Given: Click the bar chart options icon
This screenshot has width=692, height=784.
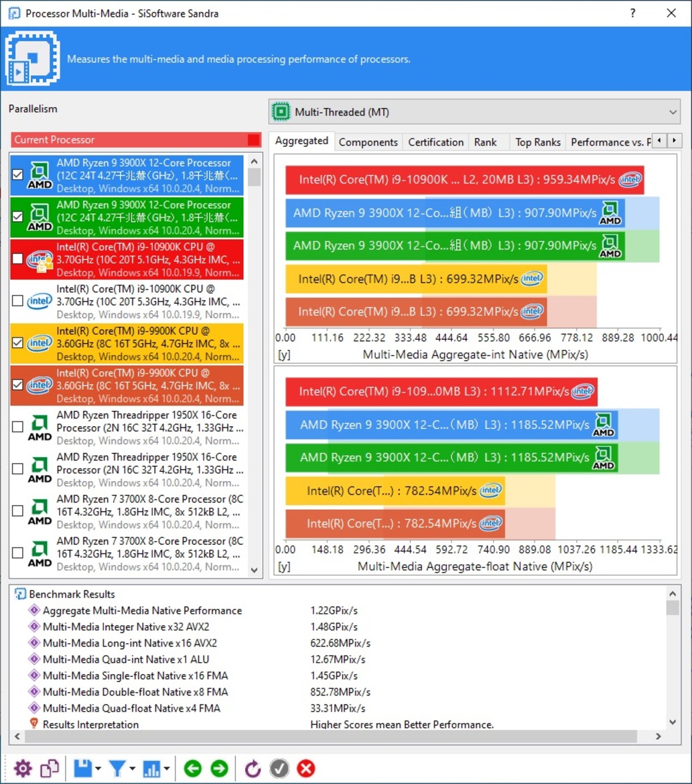Looking at the screenshot, I should pyautogui.click(x=151, y=769).
